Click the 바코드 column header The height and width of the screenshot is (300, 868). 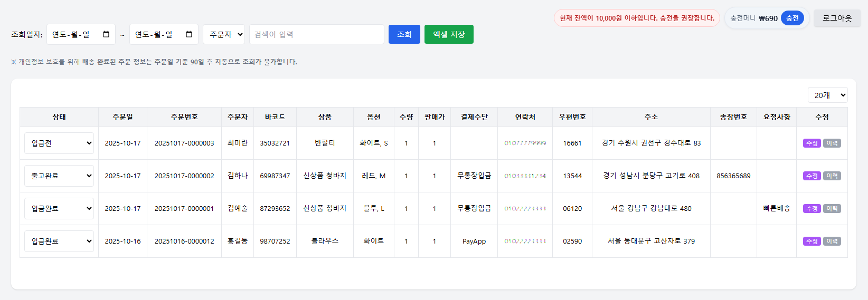[x=275, y=117]
